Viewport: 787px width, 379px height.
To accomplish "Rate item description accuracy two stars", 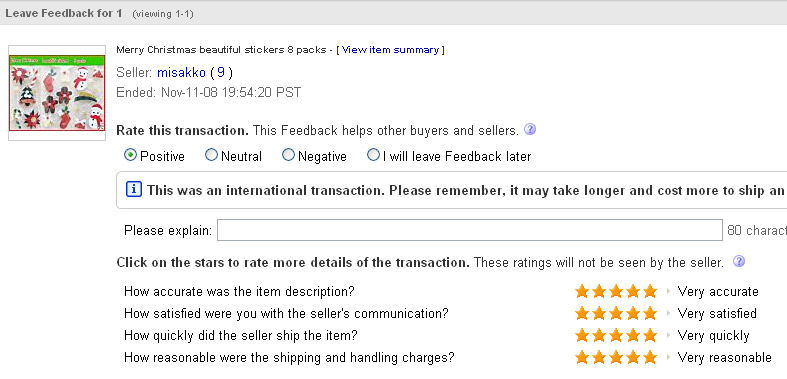I will [x=599, y=291].
